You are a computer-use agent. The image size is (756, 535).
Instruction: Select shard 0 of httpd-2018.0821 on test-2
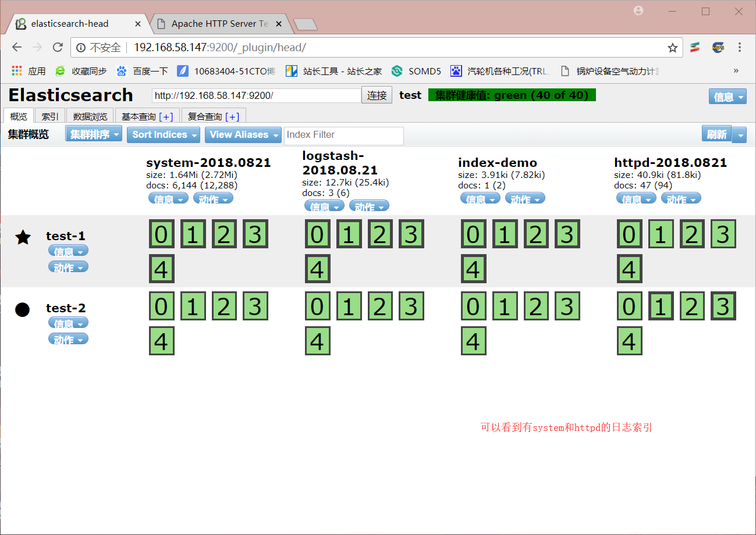(629, 306)
